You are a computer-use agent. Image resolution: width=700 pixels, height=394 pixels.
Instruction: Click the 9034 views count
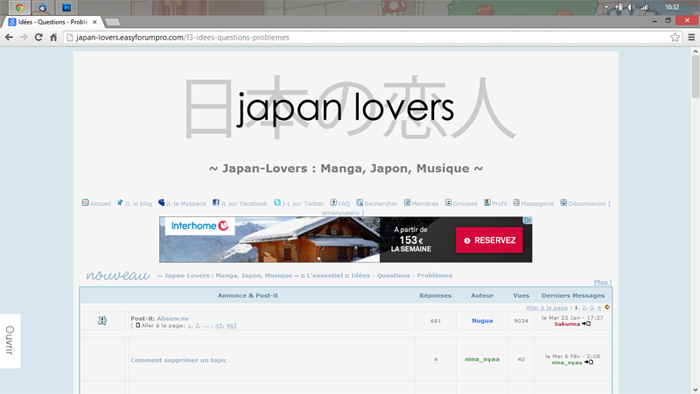tap(521, 321)
